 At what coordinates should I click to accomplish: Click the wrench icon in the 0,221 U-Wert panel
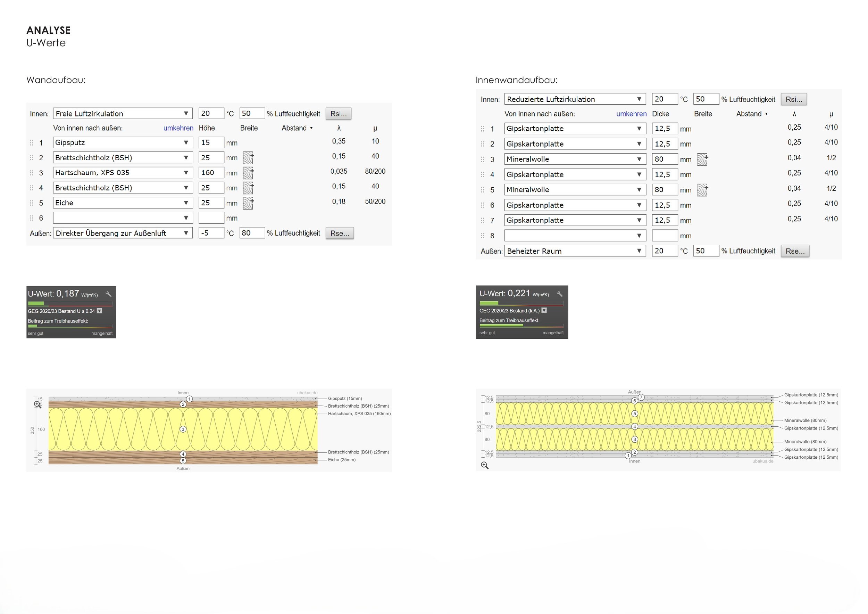click(x=559, y=294)
